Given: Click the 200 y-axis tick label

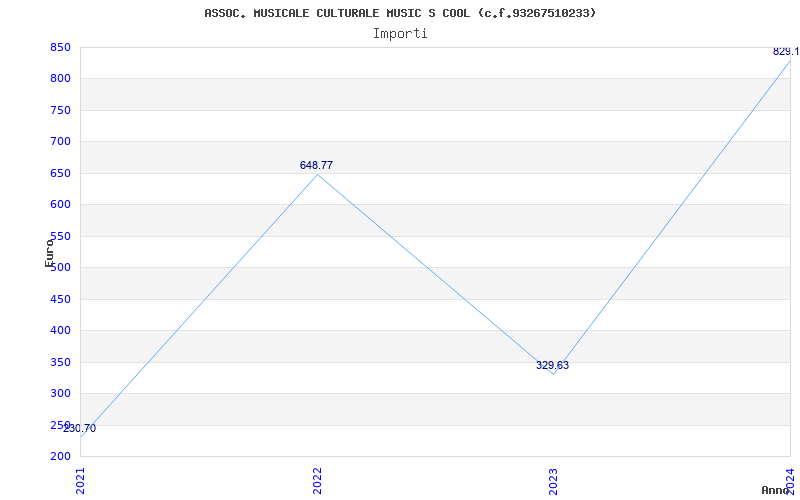Looking at the screenshot, I should [60, 456].
